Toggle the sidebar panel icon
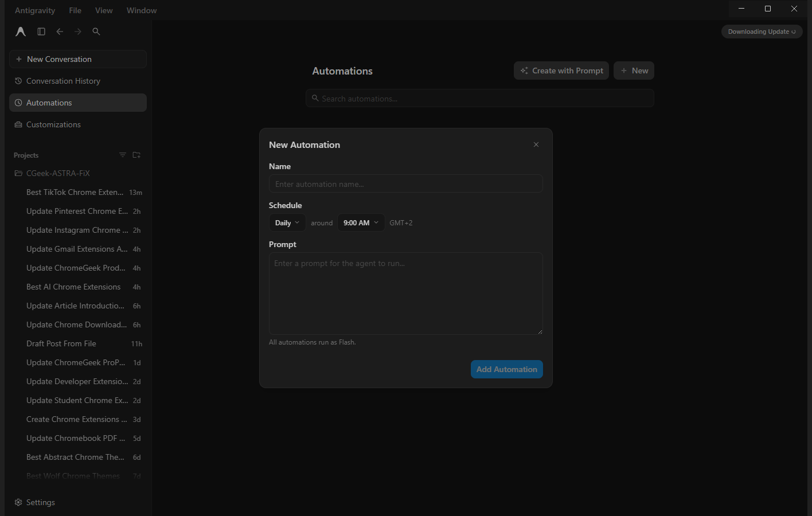The height and width of the screenshot is (516, 812). click(41, 32)
